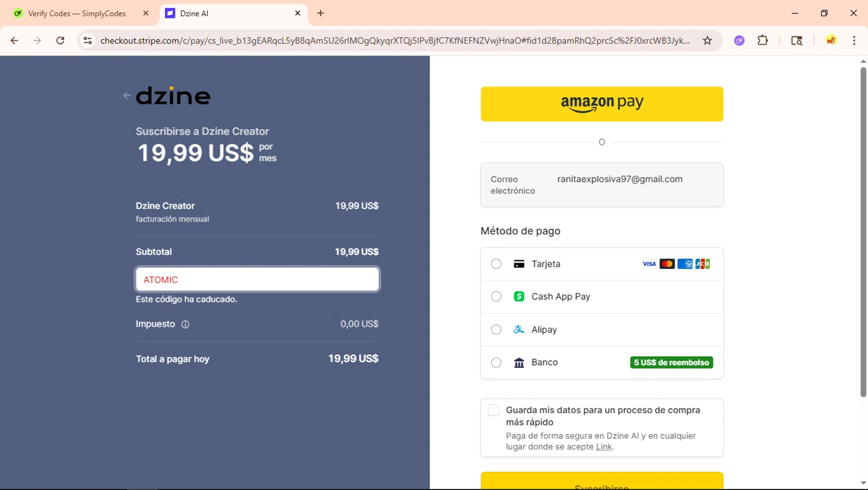
Task: Click the Alipay logo icon
Action: click(x=519, y=329)
